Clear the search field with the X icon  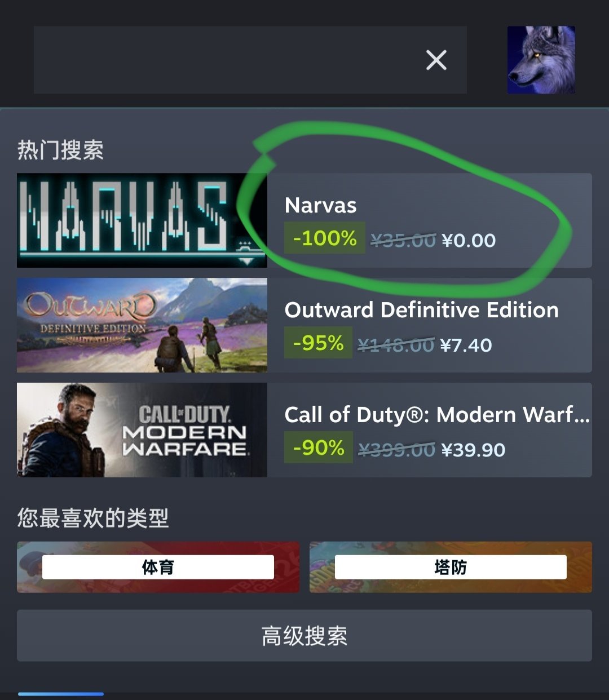(x=436, y=60)
